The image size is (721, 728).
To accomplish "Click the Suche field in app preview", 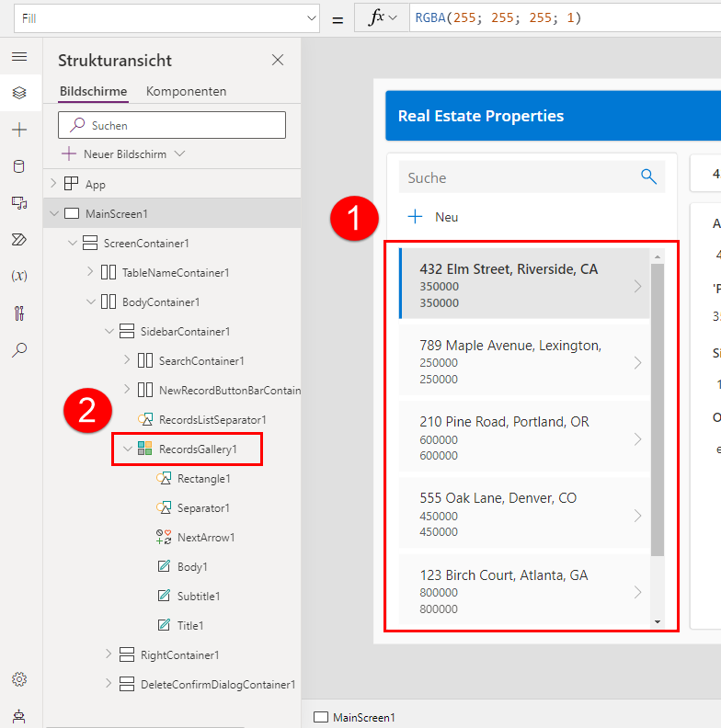I will tap(532, 176).
